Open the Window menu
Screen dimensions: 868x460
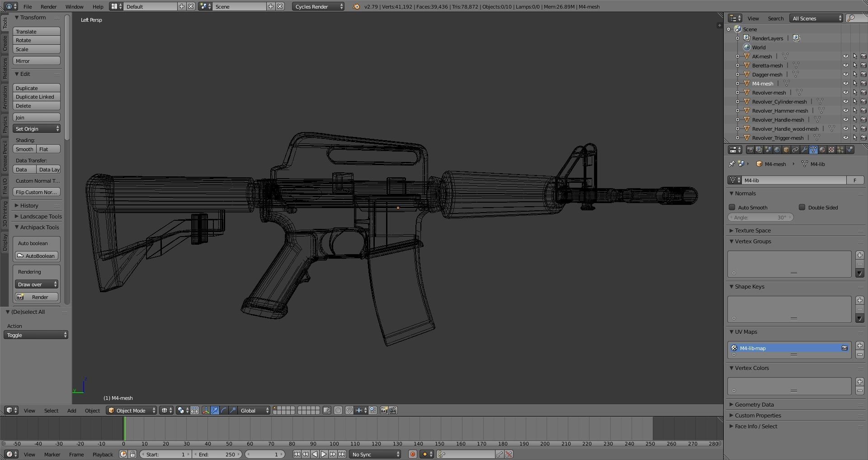(74, 6)
